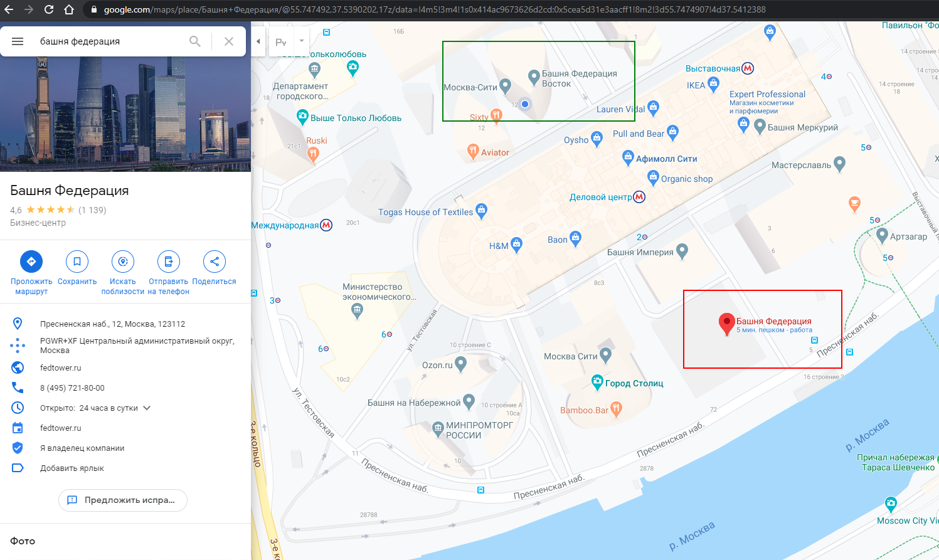Click the blue current location dot
Image resolution: width=939 pixels, height=560 pixels.
tap(525, 104)
